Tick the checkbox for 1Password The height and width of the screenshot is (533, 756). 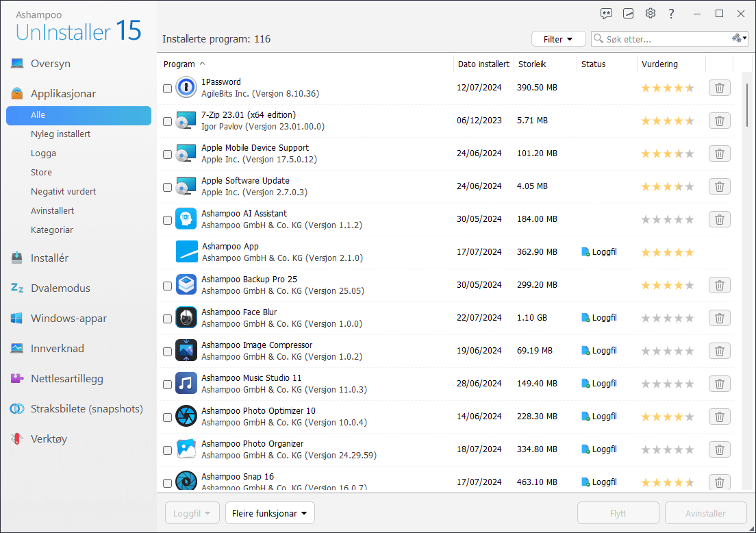pyautogui.click(x=167, y=89)
